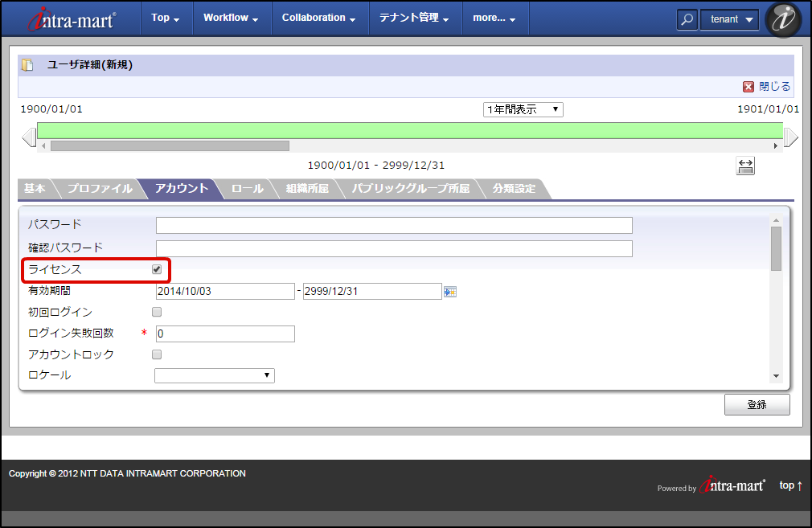Viewport: 812px width, 528px height.
Task: Open the テナント管理 menu
Action: pos(414,18)
